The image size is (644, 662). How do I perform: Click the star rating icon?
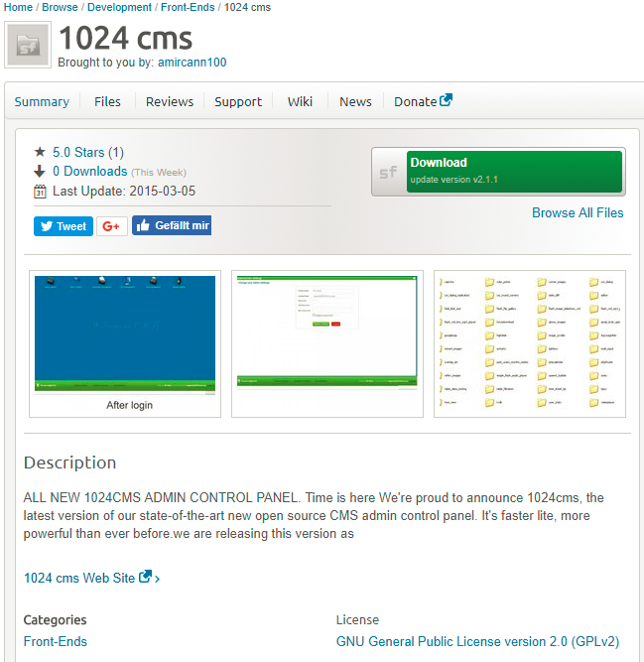[x=40, y=152]
